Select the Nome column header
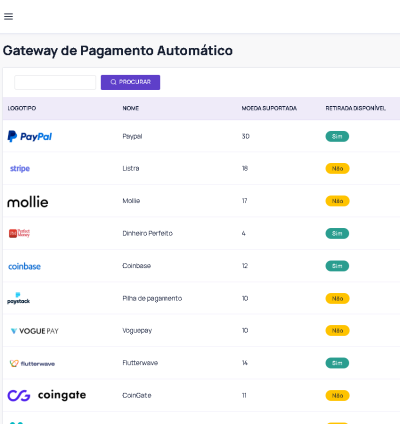The image size is (400, 424). coord(131,108)
